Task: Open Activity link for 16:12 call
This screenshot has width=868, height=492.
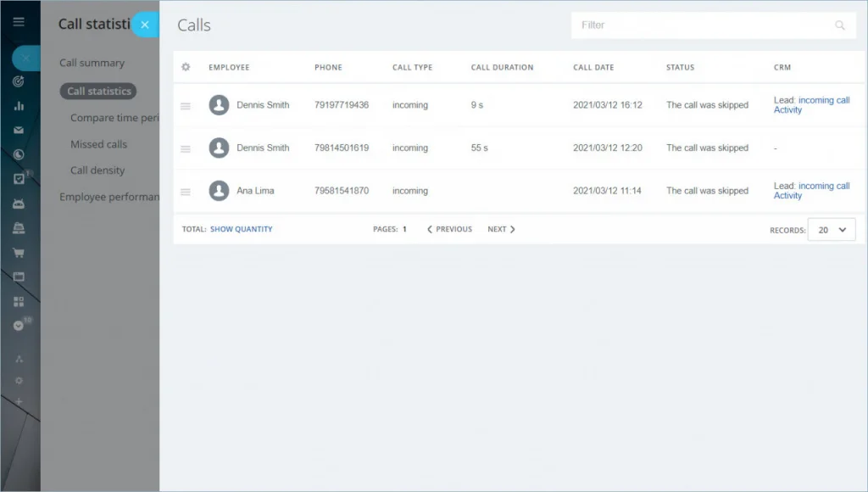Action: click(787, 109)
